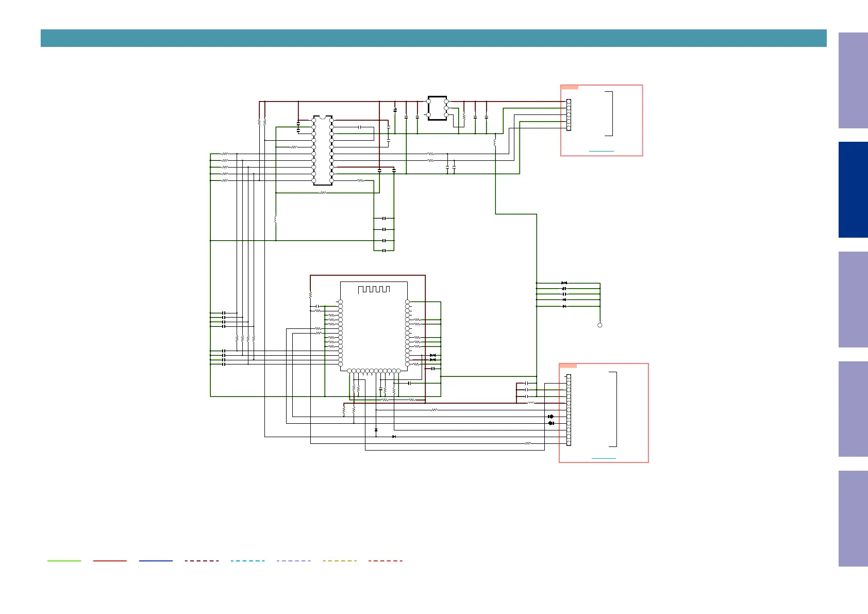Screen dimensions: 868x614
Task: Follow the blue underlined link in lower connector box
Action: (x=604, y=458)
